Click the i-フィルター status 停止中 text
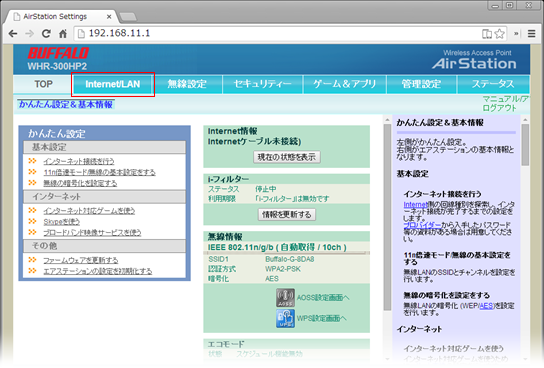 click(x=266, y=189)
